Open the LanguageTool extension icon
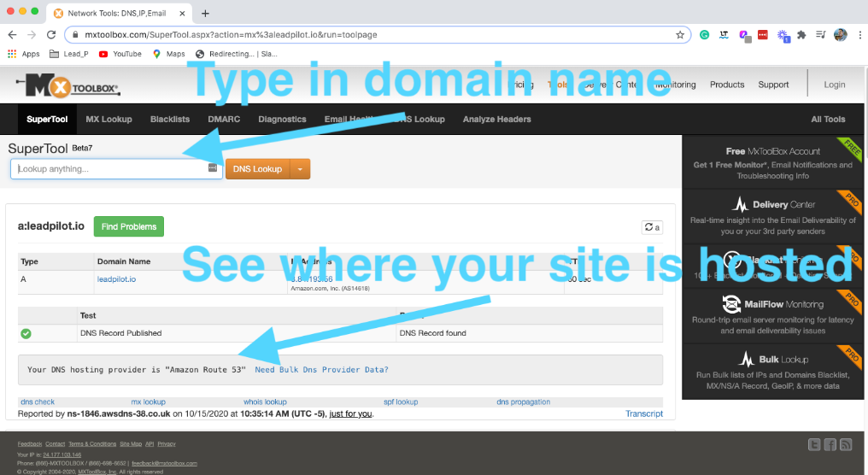Screen dimensions: 868x475 [x=724, y=35]
